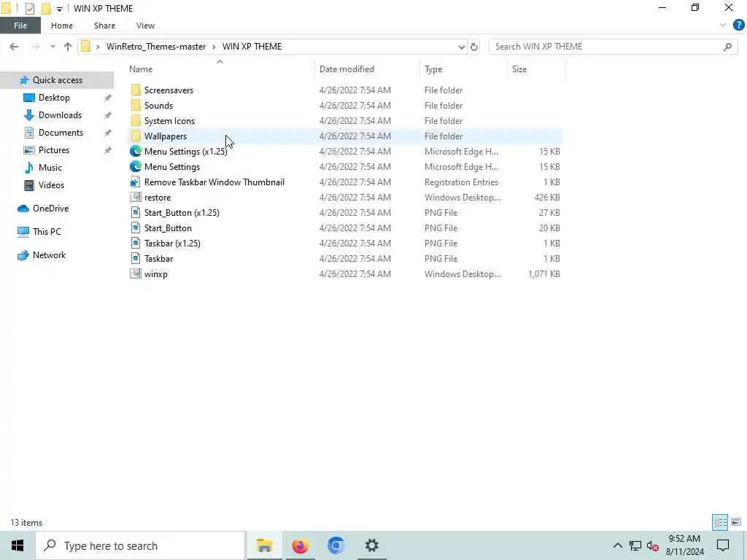Select the winxp theme file icon
This screenshot has height=560, width=747.
pyautogui.click(x=136, y=274)
